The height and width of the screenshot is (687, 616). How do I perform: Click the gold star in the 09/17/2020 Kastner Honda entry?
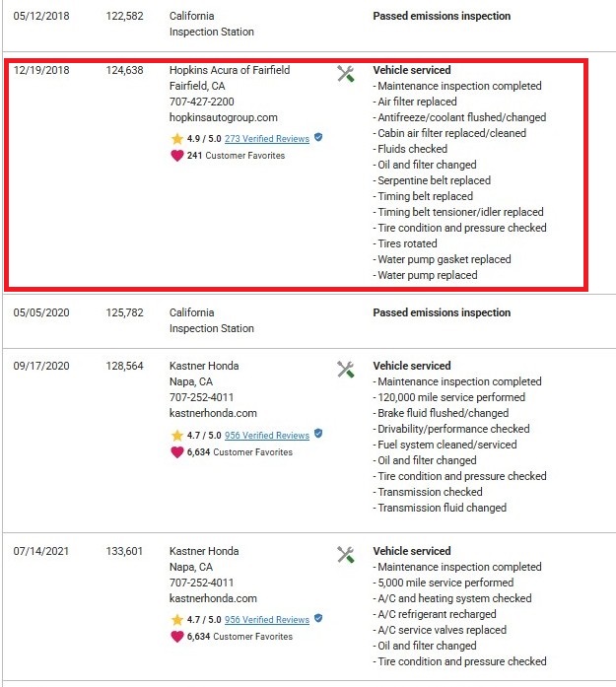coord(177,436)
